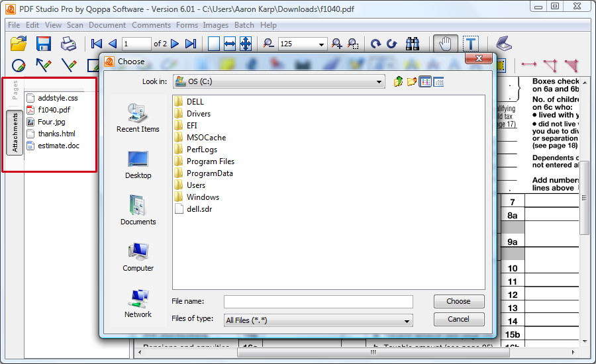This screenshot has height=364, width=596.
Task: Jump to the last page
Action: 191,44
